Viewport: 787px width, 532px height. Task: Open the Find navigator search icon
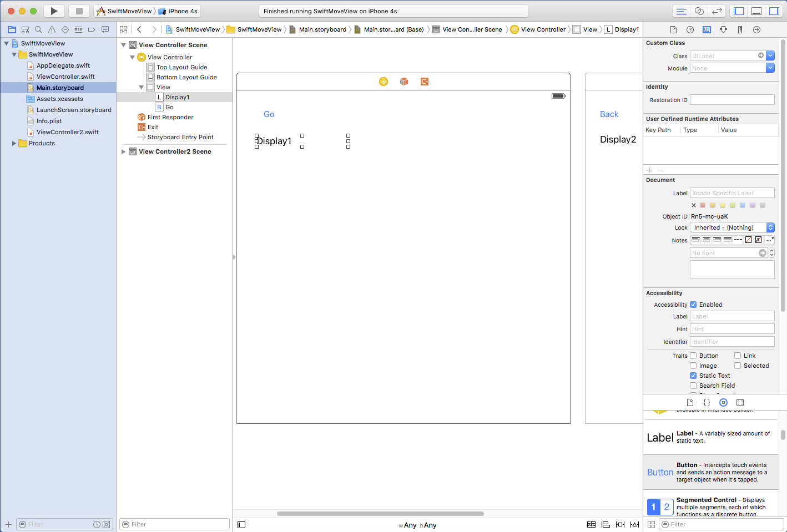(38, 29)
